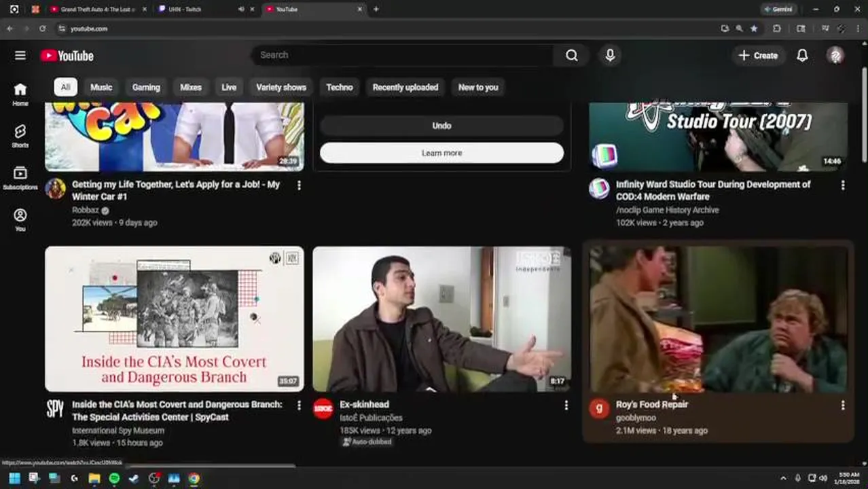Open Infinity Ward Studio Tour video title
Screen dimensions: 868x489
coord(713,191)
